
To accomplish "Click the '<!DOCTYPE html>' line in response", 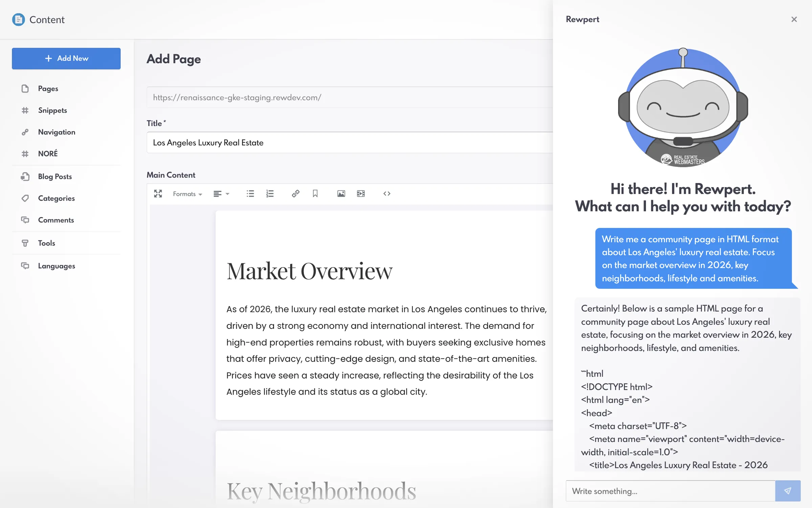I will (x=617, y=386).
